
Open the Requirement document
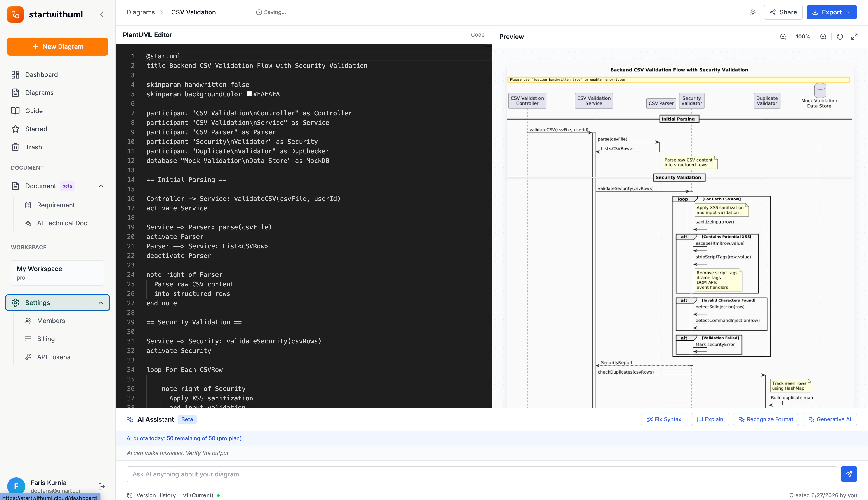pyautogui.click(x=56, y=205)
